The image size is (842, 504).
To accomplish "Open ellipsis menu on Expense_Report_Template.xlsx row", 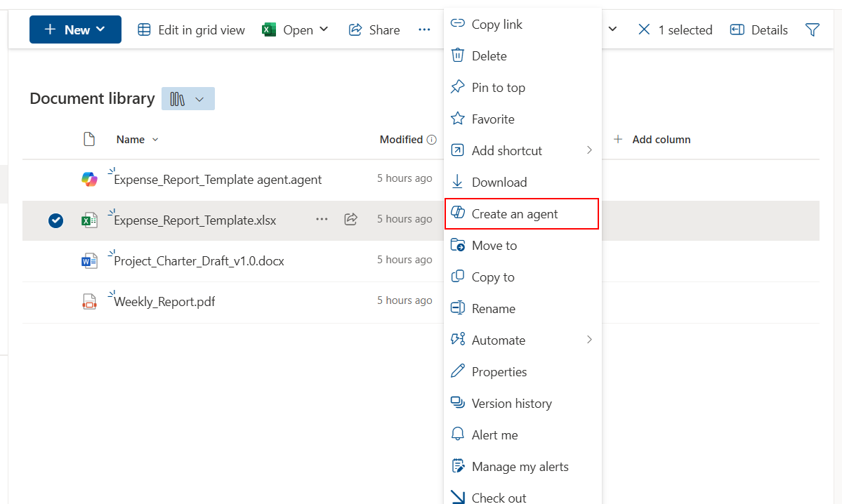I will pyautogui.click(x=322, y=219).
